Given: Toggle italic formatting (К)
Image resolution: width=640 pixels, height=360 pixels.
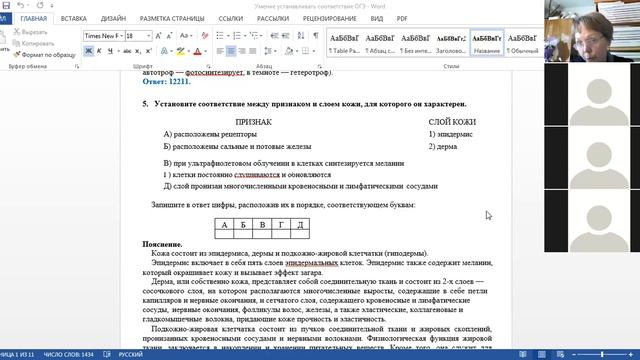Looking at the screenshot, I should [99, 51].
